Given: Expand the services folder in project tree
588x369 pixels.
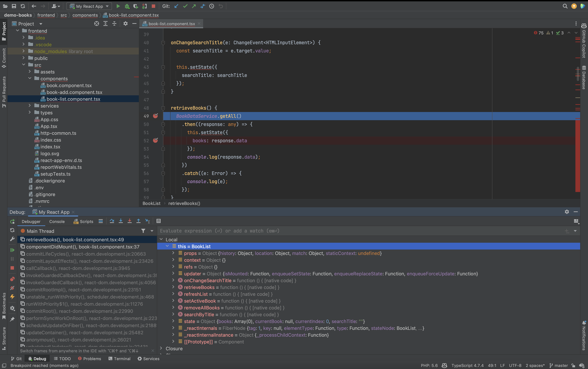Looking at the screenshot, I should pos(30,106).
